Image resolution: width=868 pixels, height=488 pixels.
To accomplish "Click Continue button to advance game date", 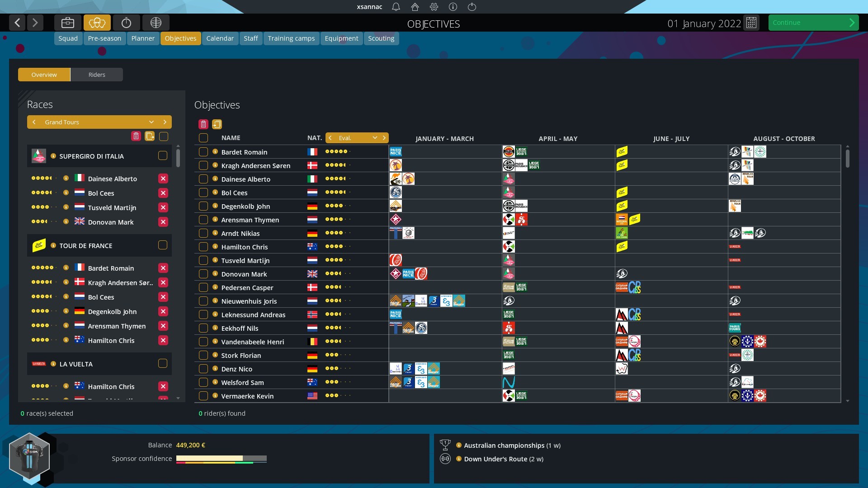I will (813, 22).
